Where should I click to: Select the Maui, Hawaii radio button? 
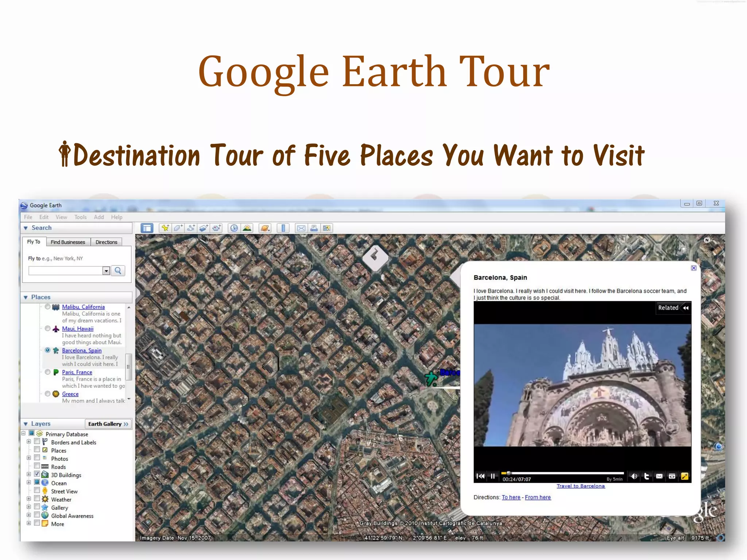coord(47,328)
